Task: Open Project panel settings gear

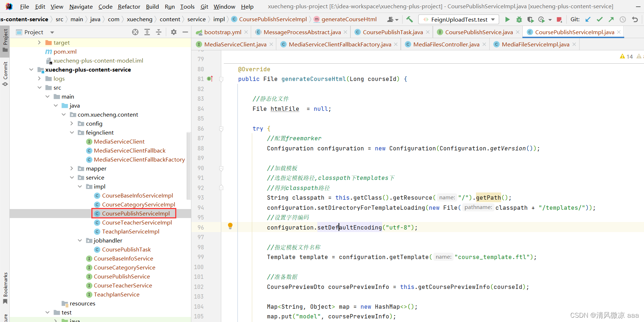Action: (x=174, y=32)
